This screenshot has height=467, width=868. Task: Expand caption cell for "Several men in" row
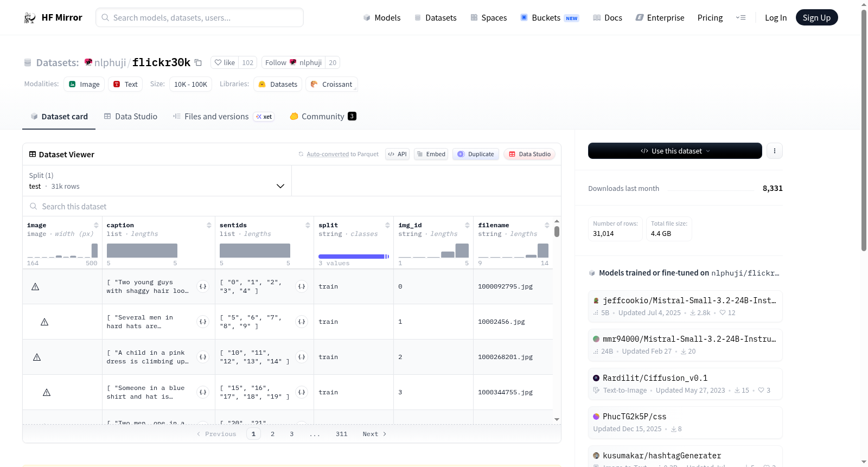203,322
